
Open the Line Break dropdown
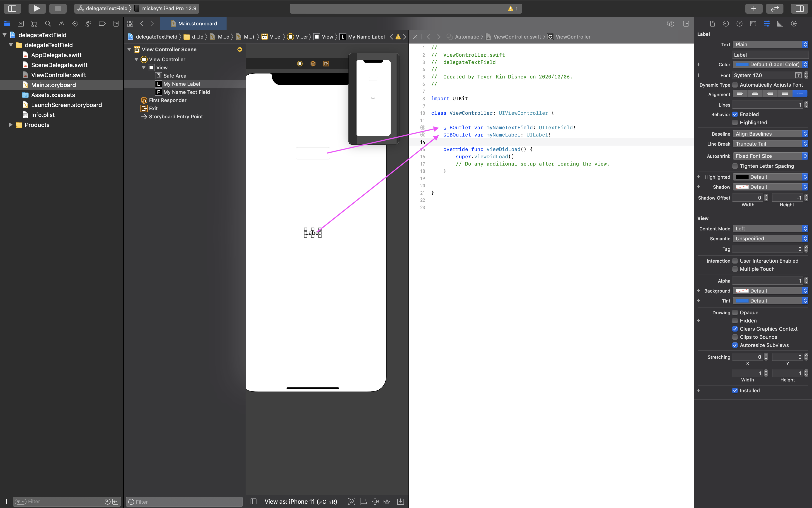coord(770,144)
